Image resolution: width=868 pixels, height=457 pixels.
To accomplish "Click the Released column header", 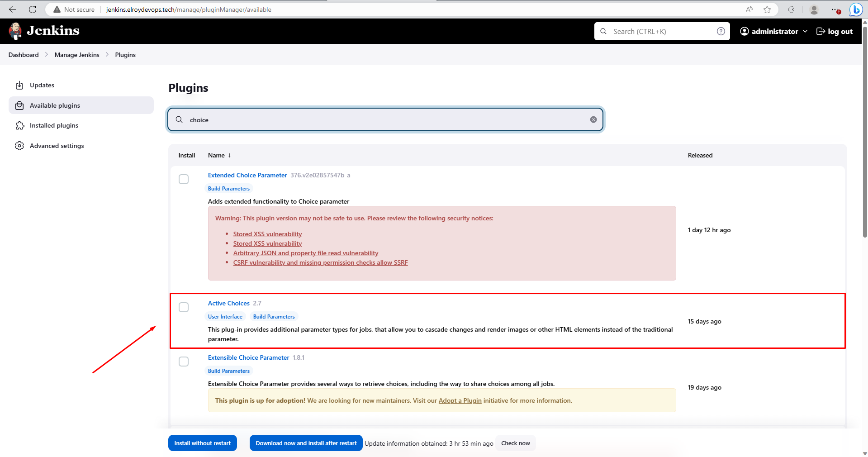I will [700, 155].
